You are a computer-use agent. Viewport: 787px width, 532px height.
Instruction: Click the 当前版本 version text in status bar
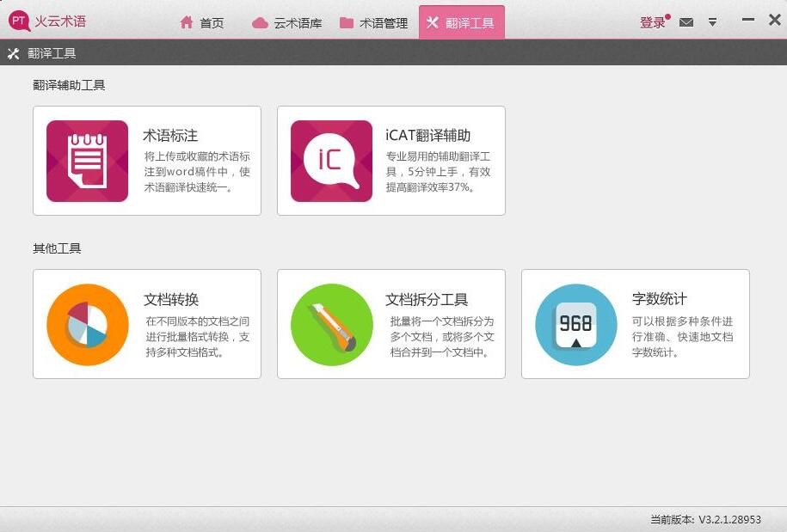click(705, 520)
